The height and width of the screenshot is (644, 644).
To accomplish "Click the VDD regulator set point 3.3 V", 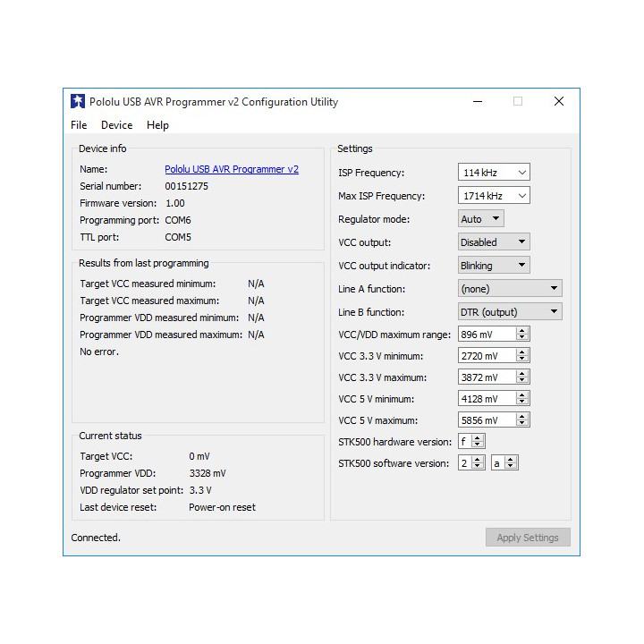I will coord(200,490).
